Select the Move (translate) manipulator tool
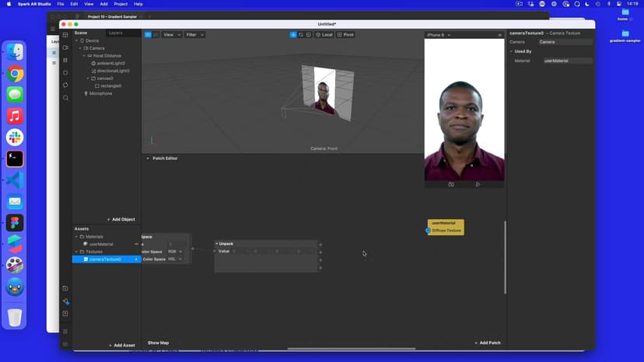Viewport: 644px width, 362px height. [293, 35]
